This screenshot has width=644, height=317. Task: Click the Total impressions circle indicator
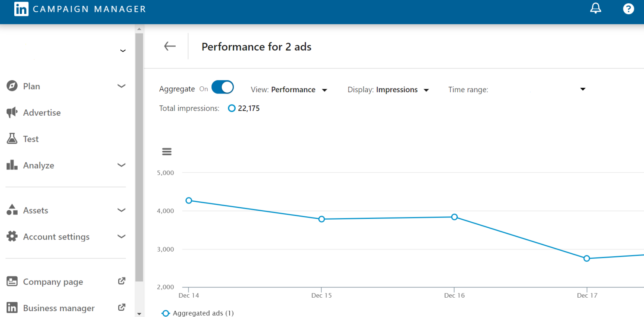pos(231,108)
